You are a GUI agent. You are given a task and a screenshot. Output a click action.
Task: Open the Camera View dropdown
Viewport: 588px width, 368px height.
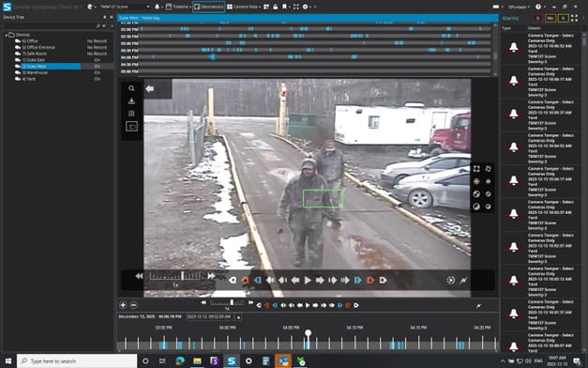[x=244, y=7]
